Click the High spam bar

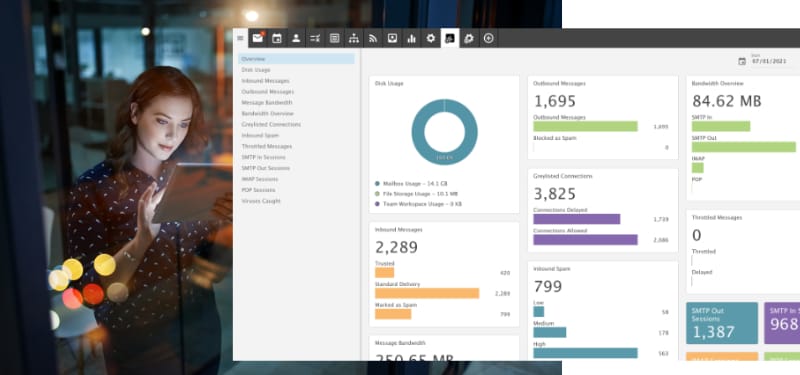click(x=585, y=353)
